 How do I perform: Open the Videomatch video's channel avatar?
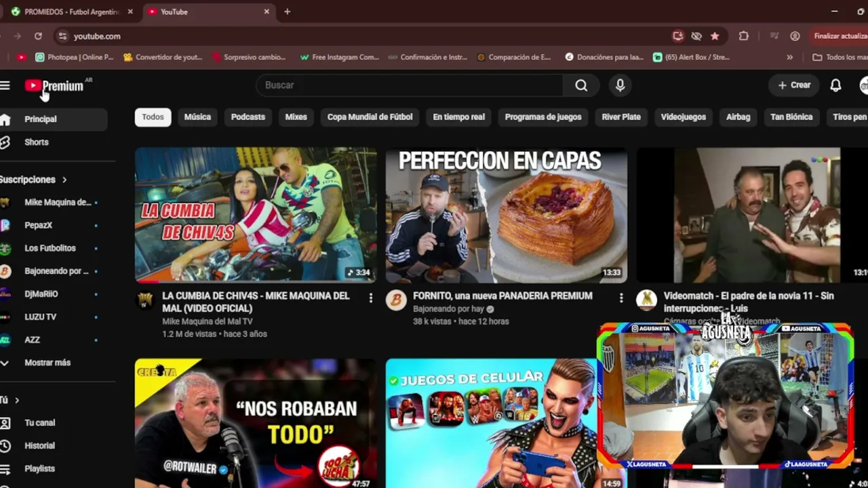646,300
